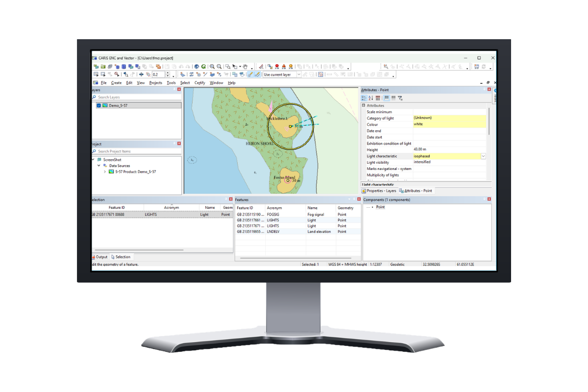The image size is (588, 392).
Task: Select the FOGSIG Fog signal row
Action: 298,214
